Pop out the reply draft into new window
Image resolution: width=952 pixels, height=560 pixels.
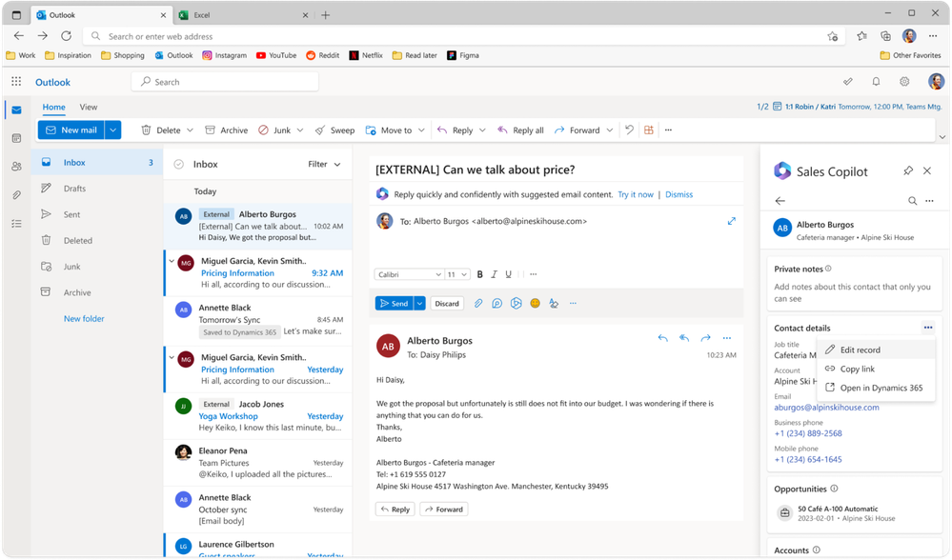pyautogui.click(x=732, y=222)
